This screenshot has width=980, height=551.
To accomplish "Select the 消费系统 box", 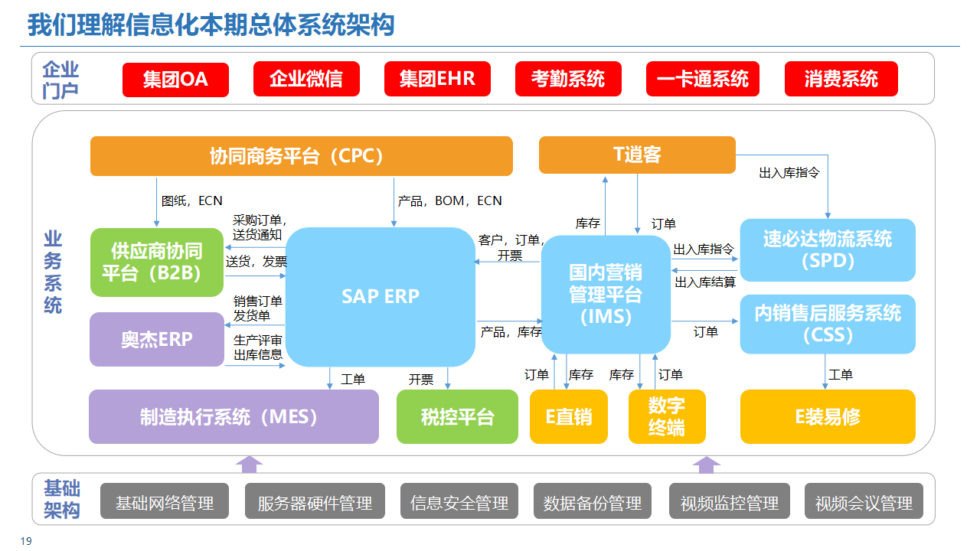I will point(841,79).
